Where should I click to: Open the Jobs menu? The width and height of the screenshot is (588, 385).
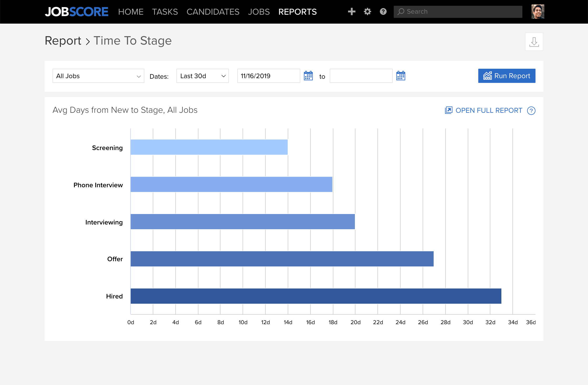[x=259, y=12]
